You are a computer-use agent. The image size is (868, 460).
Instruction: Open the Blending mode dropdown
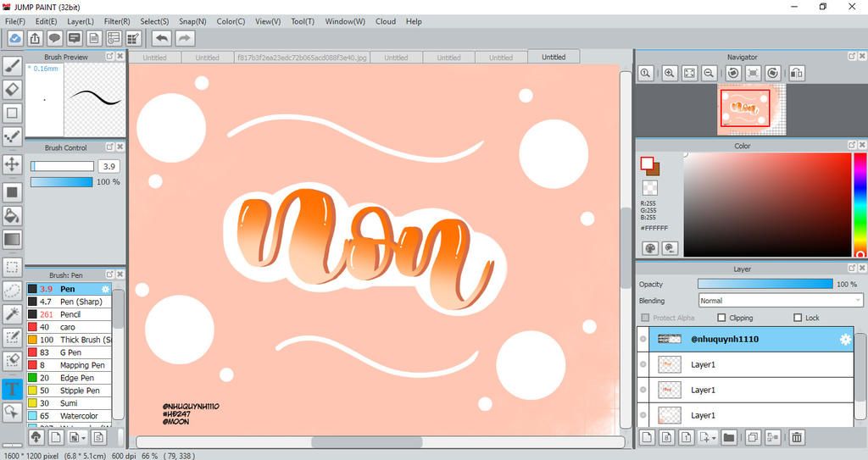(x=780, y=301)
